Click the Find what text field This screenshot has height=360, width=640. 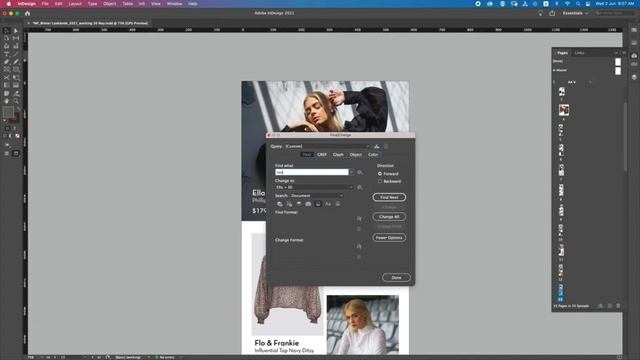coord(312,172)
